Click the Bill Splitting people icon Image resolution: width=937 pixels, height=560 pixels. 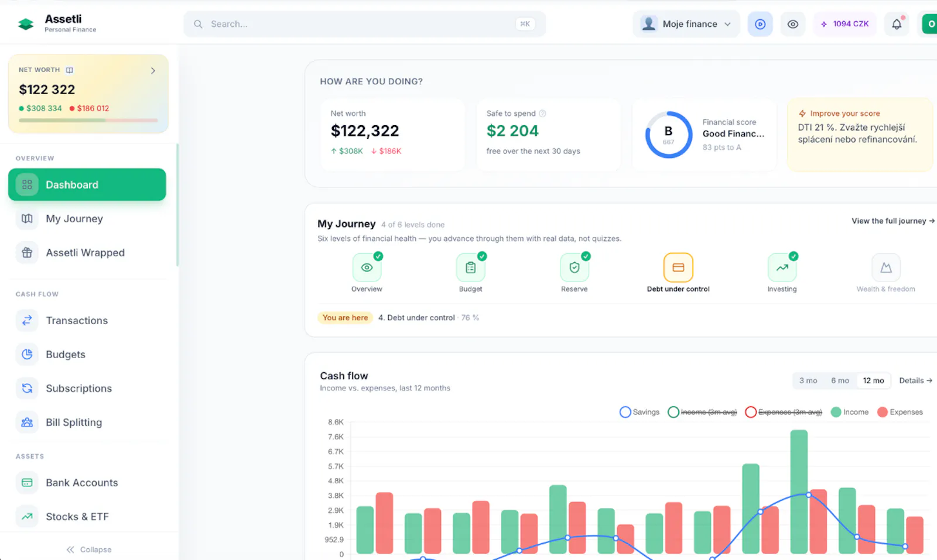[27, 422]
